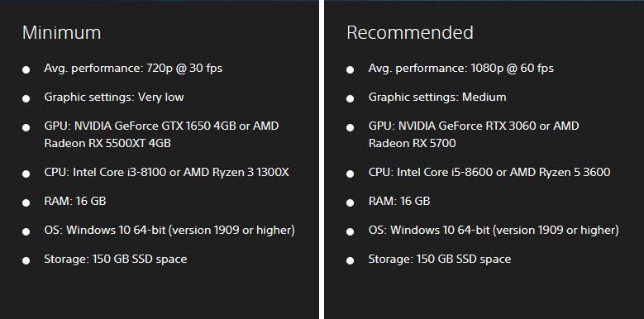The width and height of the screenshot is (644, 319).
Task: Click bullet next to Graphic settings: Very low
Action: click(x=26, y=98)
